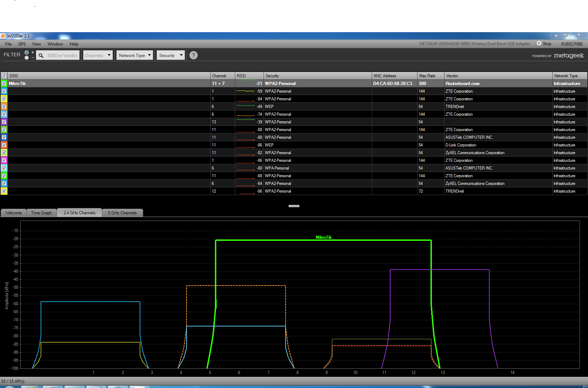The width and height of the screenshot is (588, 388).
Task: Click the WPA-Personal security cell
Action: 317,168
